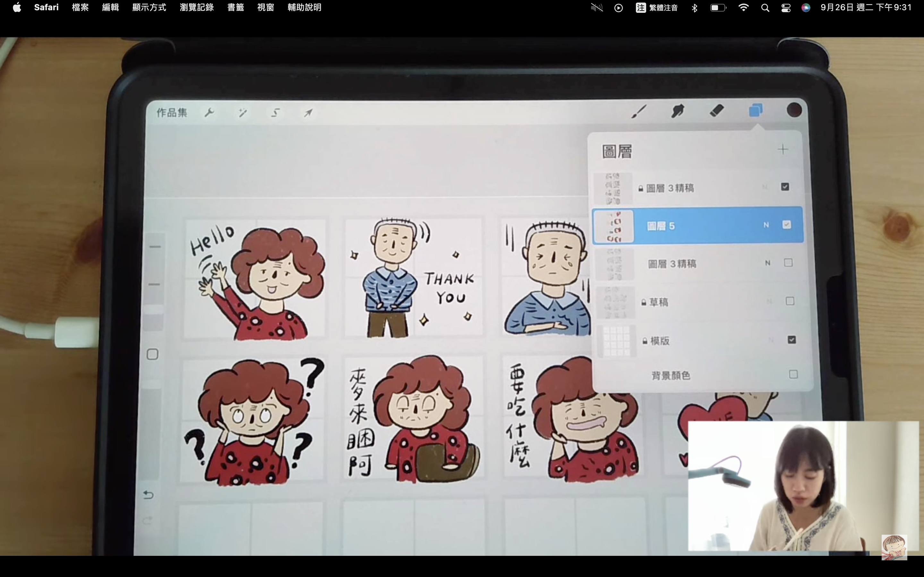Viewport: 924px width, 577px height.
Task: Close the layers panel via layers icon
Action: [756, 110]
